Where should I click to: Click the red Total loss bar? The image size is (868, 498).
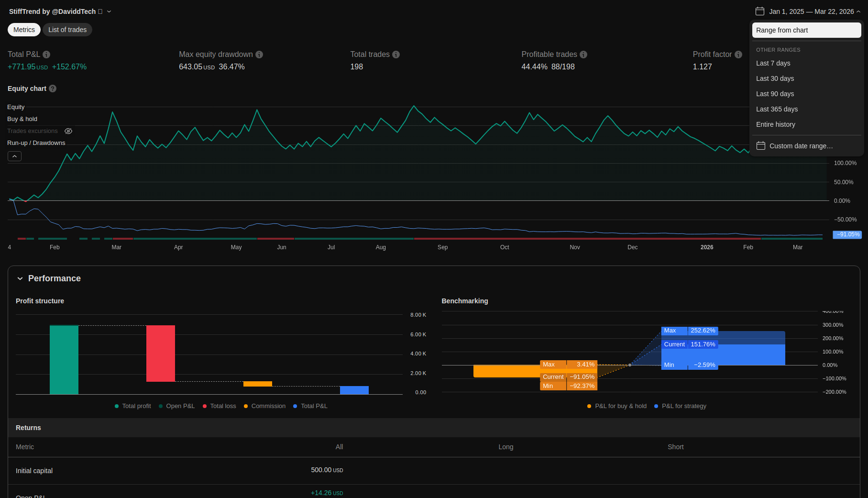(160, 353)
